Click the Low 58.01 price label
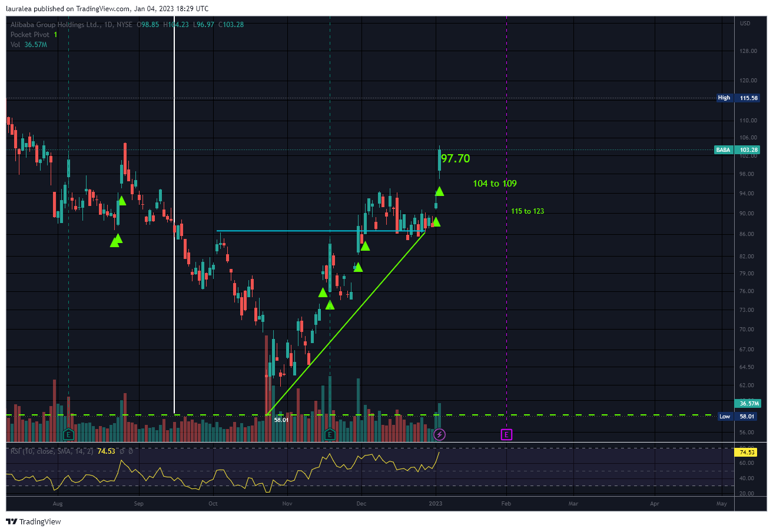 [738, 416]
